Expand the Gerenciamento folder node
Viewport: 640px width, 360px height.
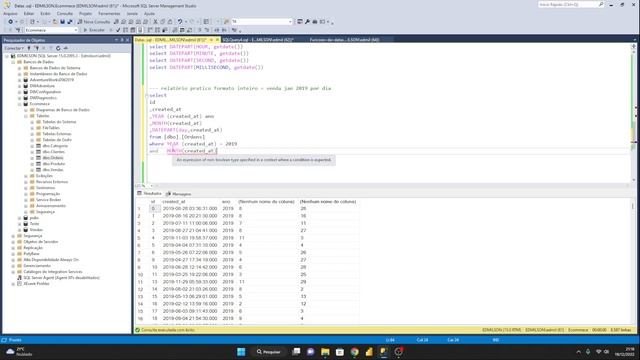[x=13, y=266]
